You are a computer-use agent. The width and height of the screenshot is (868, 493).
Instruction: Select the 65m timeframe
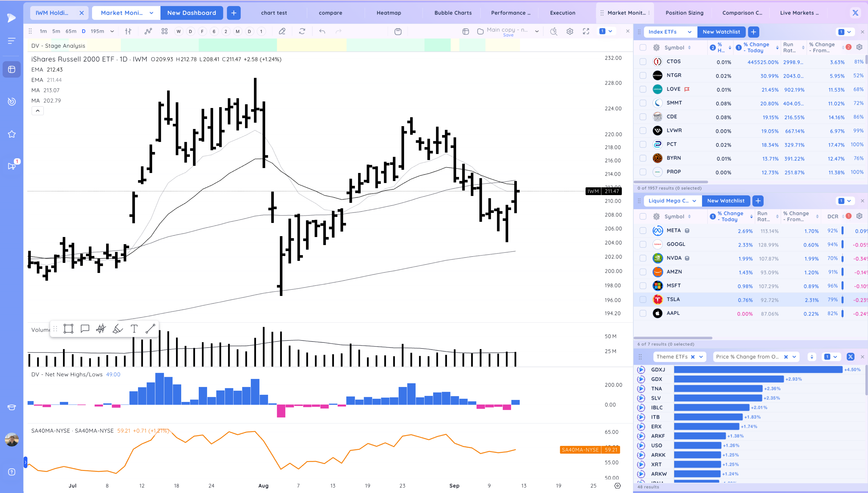click(x=71, y=31)
